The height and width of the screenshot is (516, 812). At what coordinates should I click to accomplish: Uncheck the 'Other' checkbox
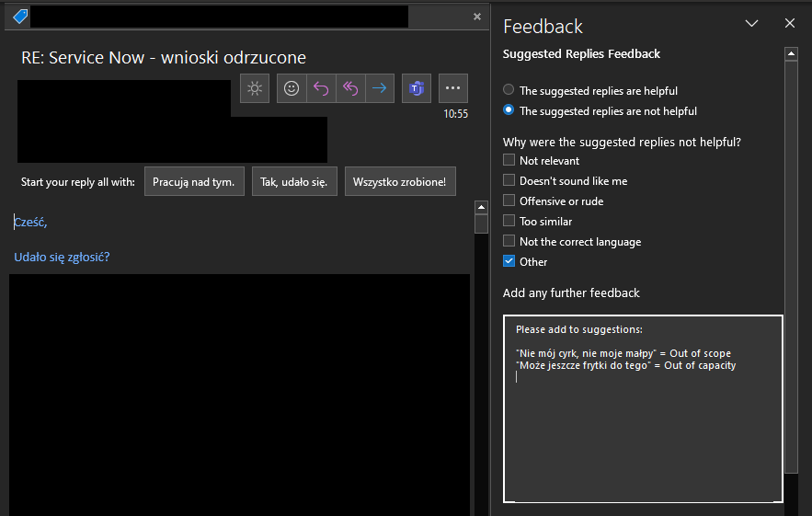(x=509, y=261)
